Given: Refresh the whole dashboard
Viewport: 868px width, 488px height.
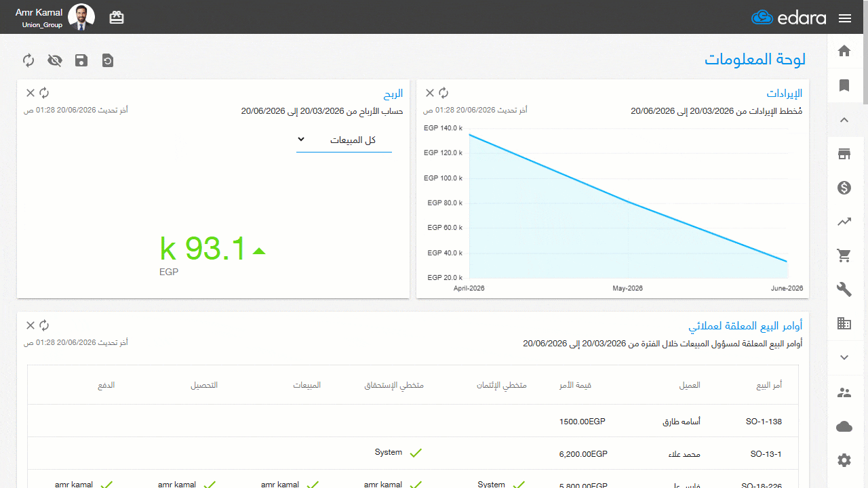Looking at the screenshot, I should (x=28, y=60).
